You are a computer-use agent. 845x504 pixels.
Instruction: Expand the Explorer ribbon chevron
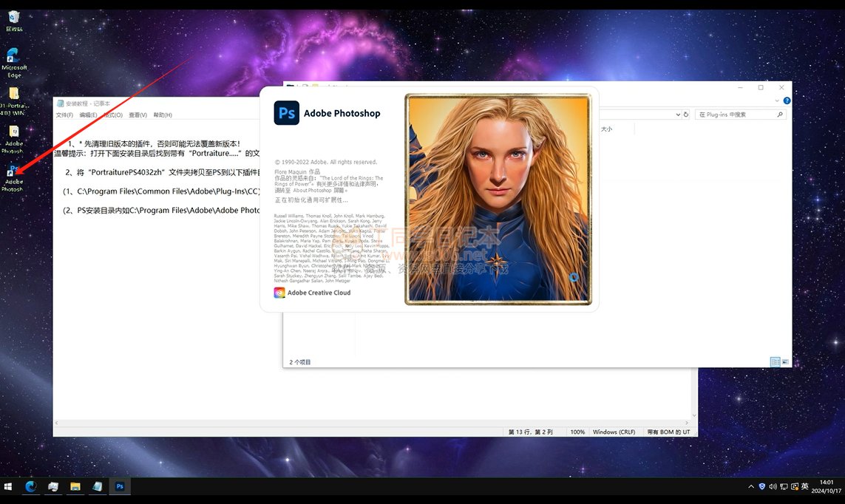777,101
